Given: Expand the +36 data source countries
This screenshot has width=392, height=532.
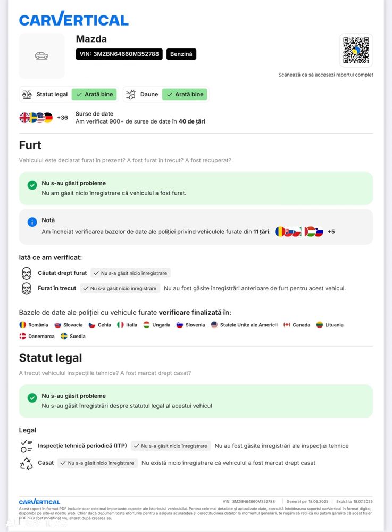Looking at the screenshot, I should [x=62, y=118].
